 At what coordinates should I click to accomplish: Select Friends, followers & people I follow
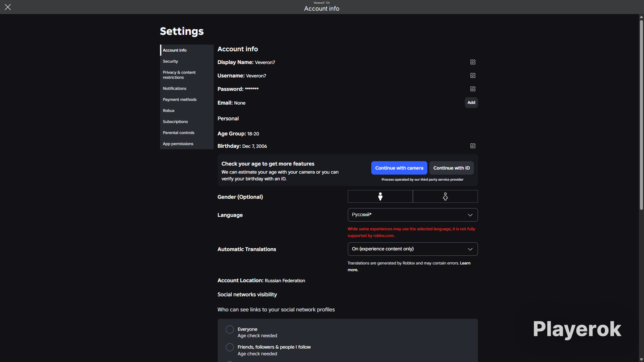click(230, 347)
